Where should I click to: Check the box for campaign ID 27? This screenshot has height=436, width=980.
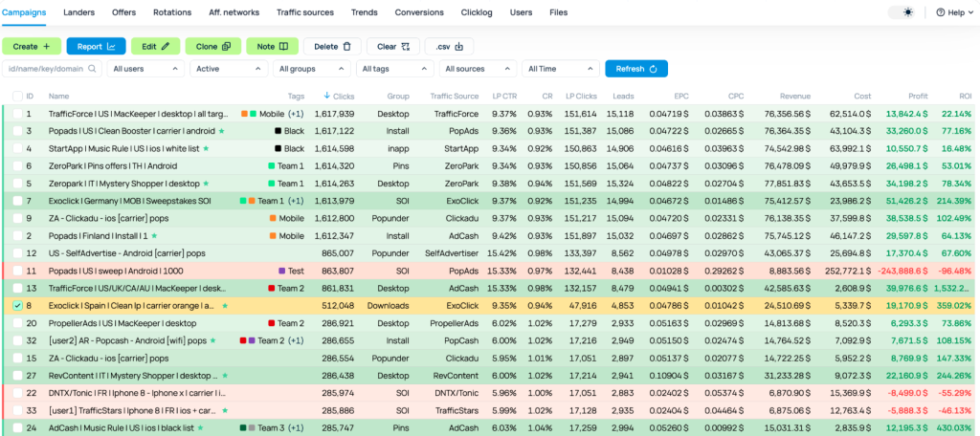point(17,376)
